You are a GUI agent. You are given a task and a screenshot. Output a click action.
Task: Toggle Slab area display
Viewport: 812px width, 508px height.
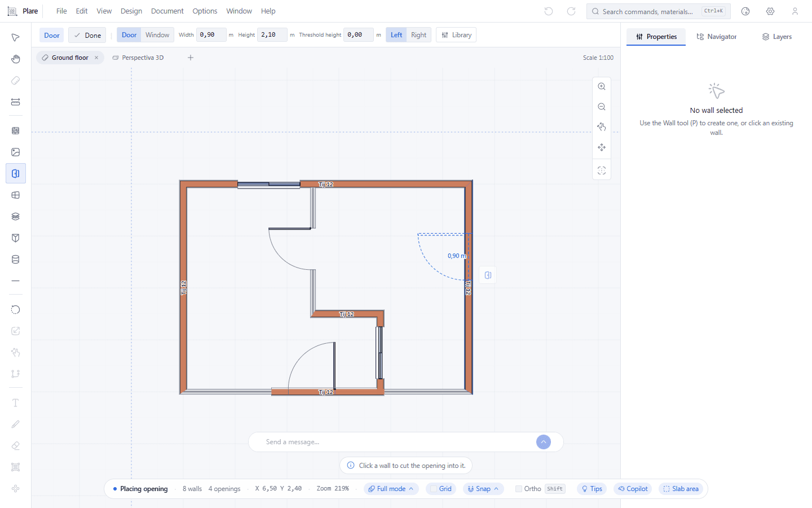tap(681, 489)
